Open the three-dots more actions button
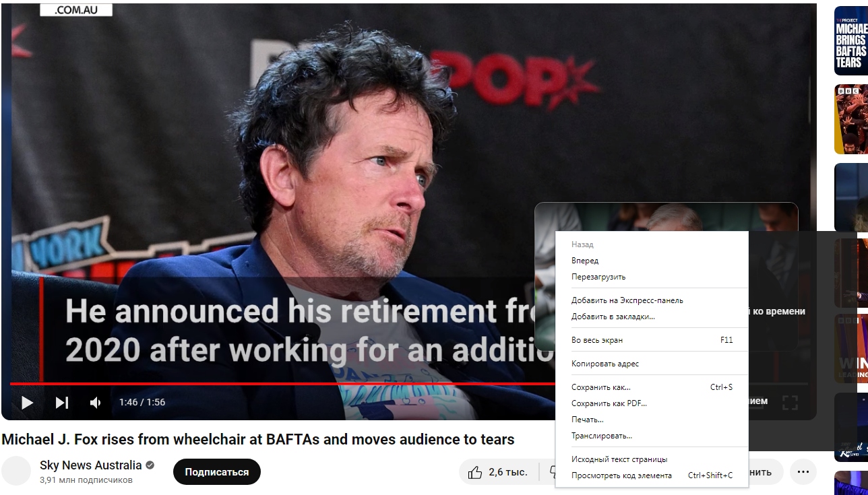The image size is (868, 495). 803,472
